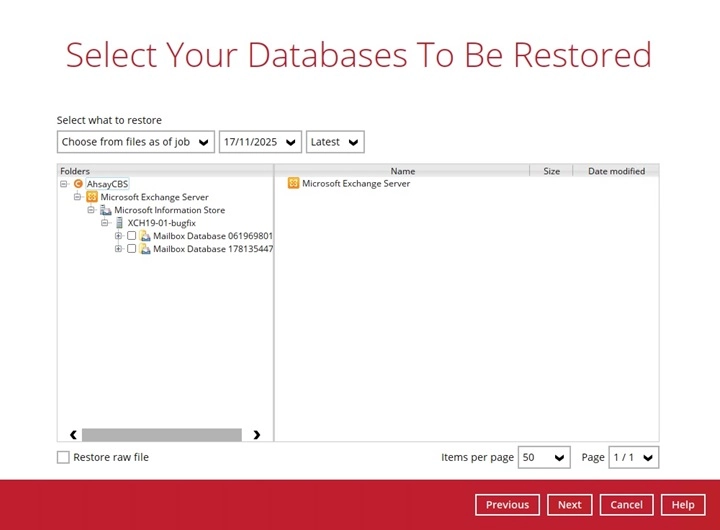The height and width of the screenshot is (530, 720).
Task: Click Mailbox Database 178135447 icon
Action: pos(145,249)
